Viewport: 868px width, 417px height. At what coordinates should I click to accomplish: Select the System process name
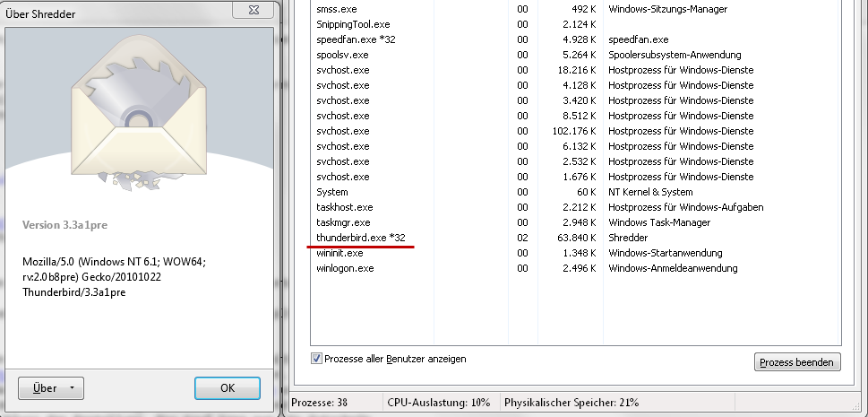click(332, 192)
